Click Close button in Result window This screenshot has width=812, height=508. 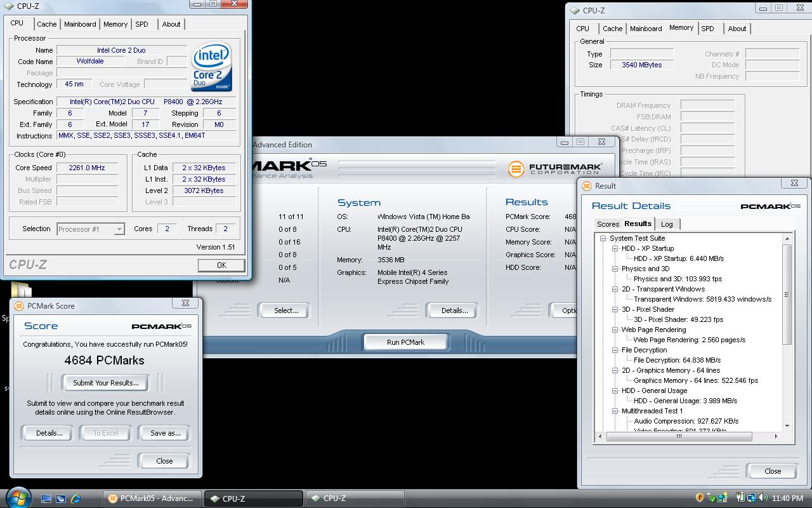(x=773, y=471)
